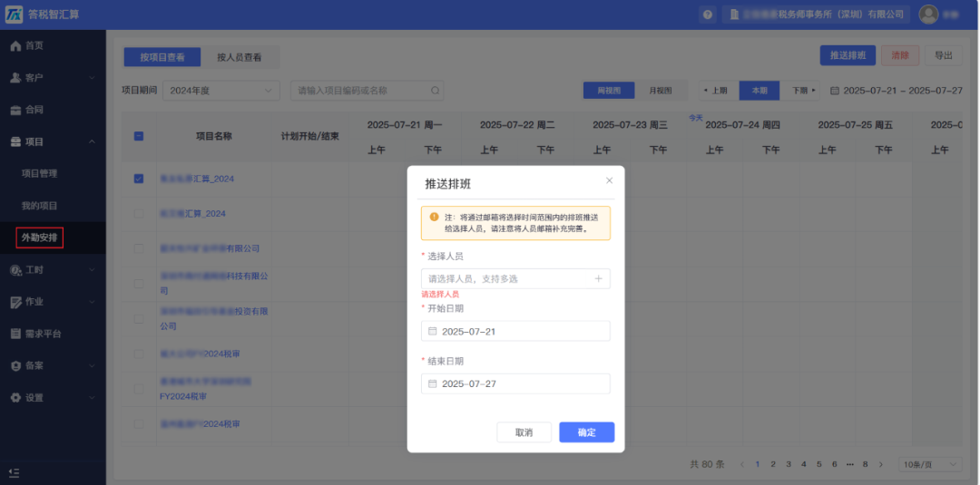The width and height of the screenshot is (980, 485).
Task: Click the 工时 clock icon
Action: pyautogui.click(x=16, y=269)
